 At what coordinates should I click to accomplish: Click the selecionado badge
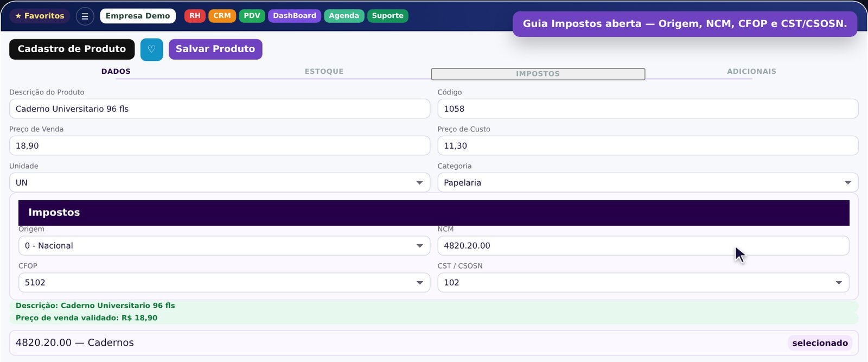pos(820,343)
